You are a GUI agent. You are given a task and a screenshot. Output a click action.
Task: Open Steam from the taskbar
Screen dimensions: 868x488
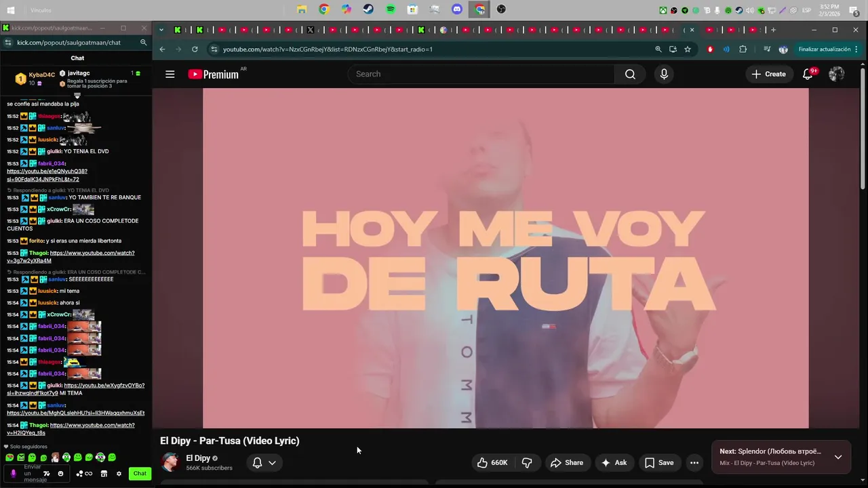pos(368,9)
